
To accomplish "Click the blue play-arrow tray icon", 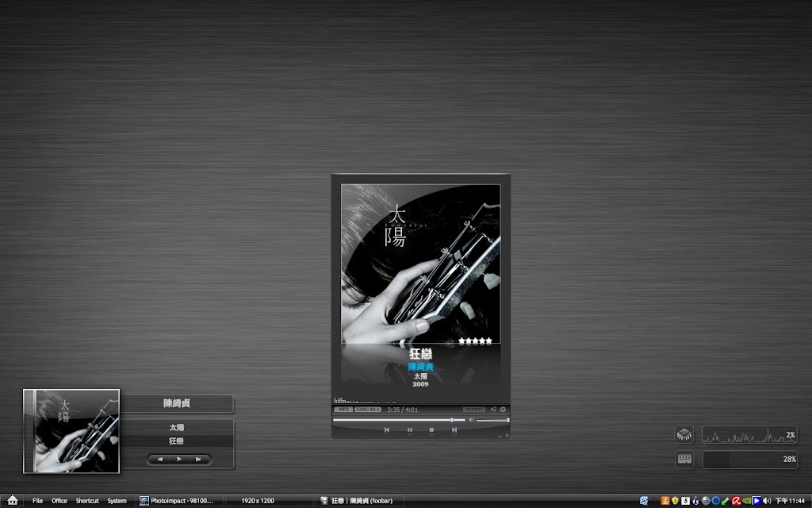I will 756,501.
